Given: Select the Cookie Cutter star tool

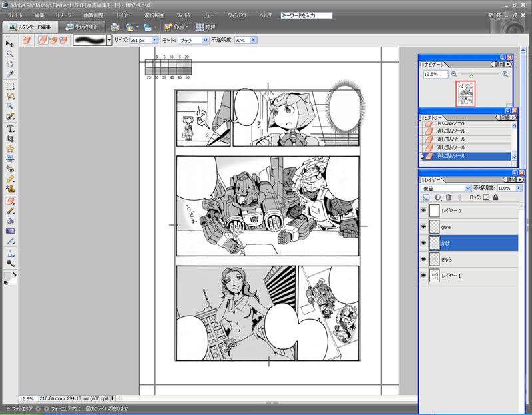Looking at the screenshot, I should [10, 149].
